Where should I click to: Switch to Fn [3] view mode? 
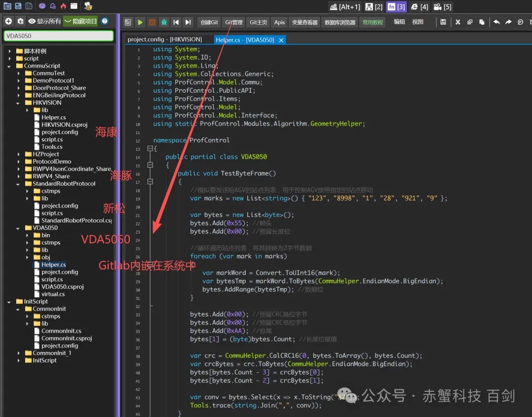397,7
